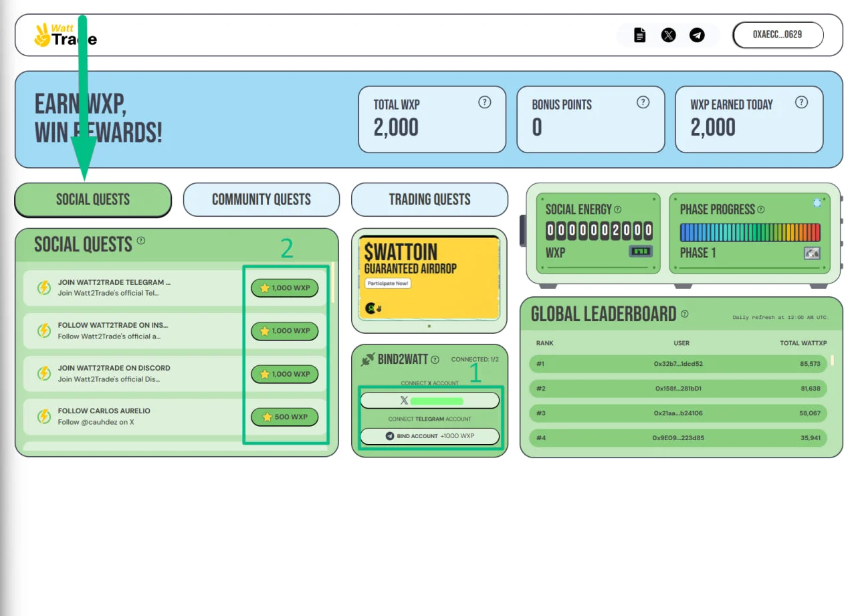Screen dimensions: 856x616
Task: Click the battery icon under Social Energy
Action: point(640,252)
